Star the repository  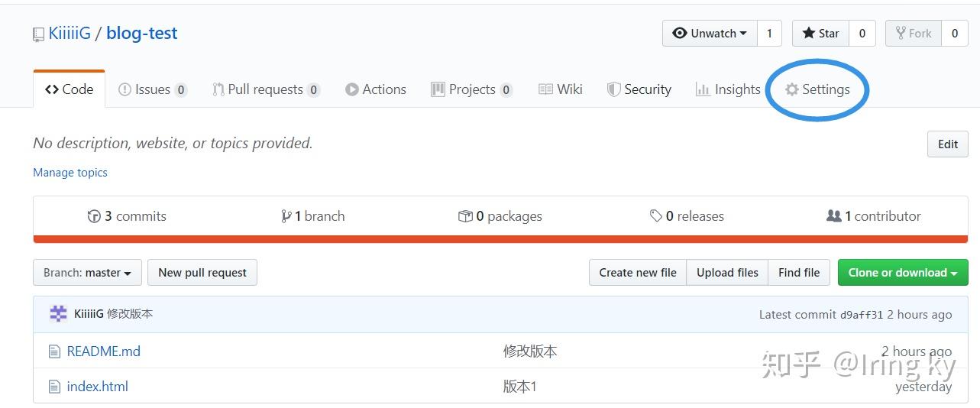tap(821, 34)
